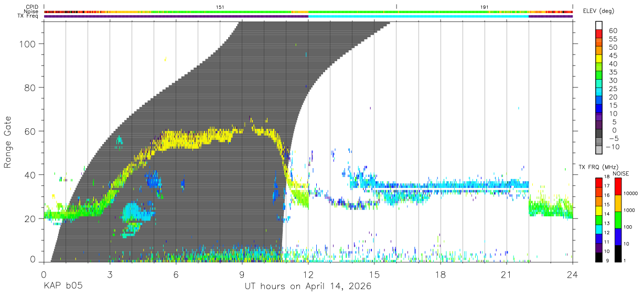Click the "Range Gate" y-axis title
Viewport: 644px width, 297px height.
pos(8,142)
